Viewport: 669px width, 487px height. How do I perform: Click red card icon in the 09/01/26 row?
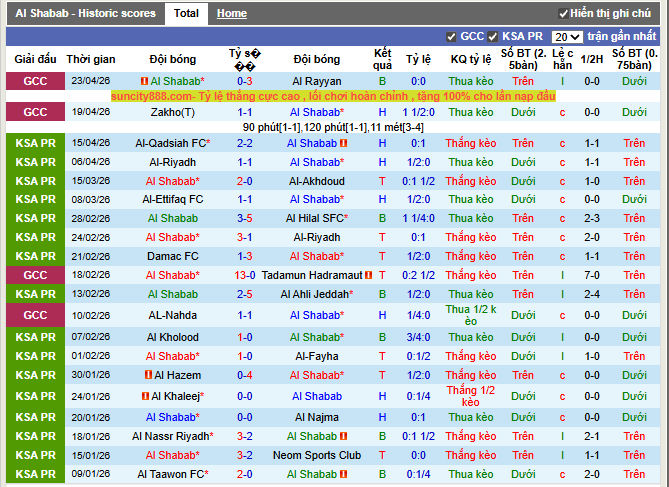point(344,474)
